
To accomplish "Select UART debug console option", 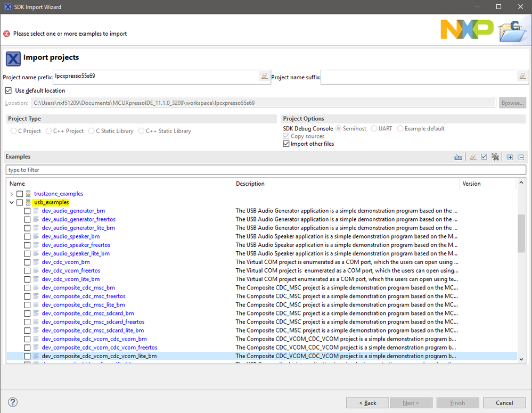I will point(374,128).
